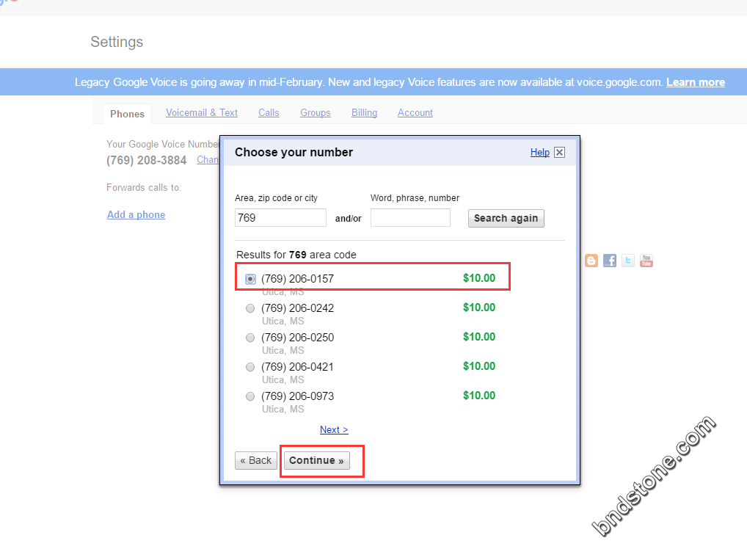Click the (769) 206-0421 number text
The height and width of the screenshot is (560, 747).
[x=298, y=367]
